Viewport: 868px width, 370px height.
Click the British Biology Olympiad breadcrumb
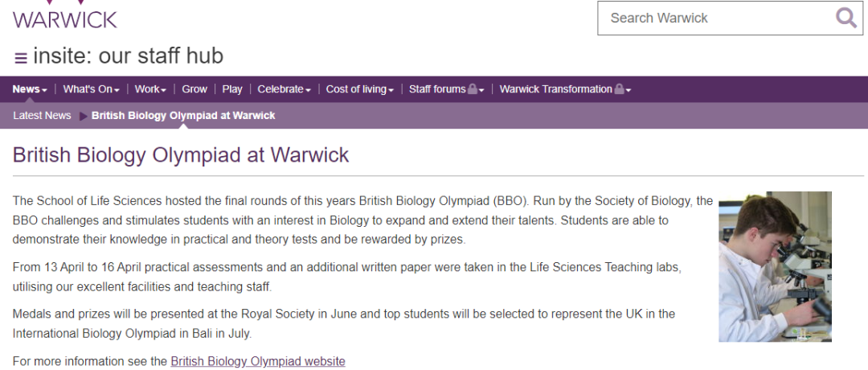[x=183, y=115]
